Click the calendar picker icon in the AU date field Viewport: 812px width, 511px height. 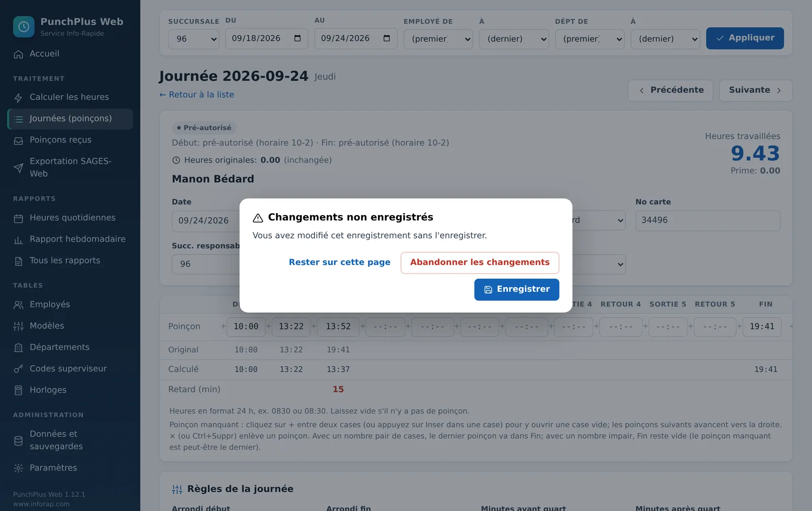(x=387, y=38)
